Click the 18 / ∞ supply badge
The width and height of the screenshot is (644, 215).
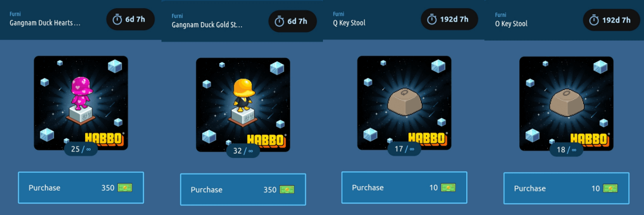[566, 150]
